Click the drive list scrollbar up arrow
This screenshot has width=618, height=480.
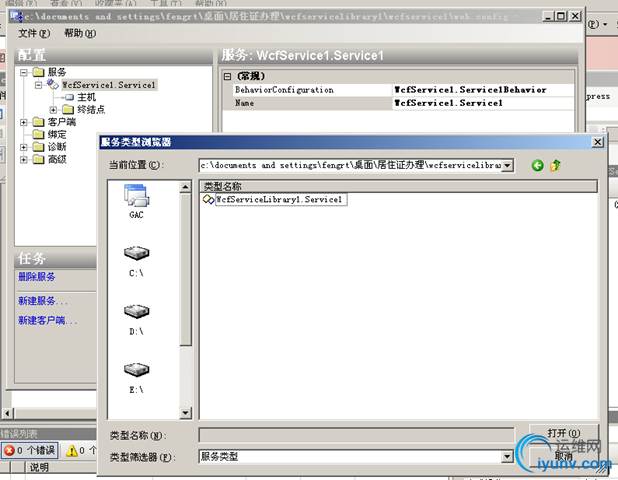[x=185, y=186]
